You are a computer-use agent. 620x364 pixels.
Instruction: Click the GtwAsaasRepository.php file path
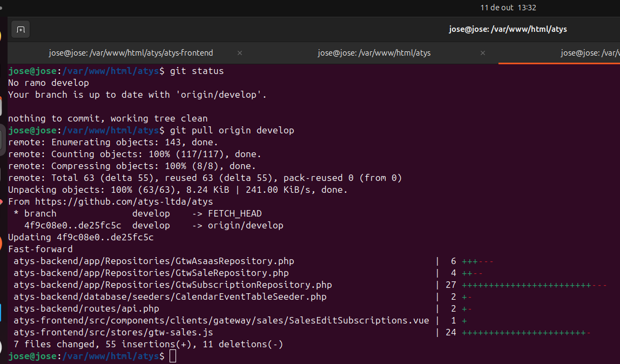154,261
